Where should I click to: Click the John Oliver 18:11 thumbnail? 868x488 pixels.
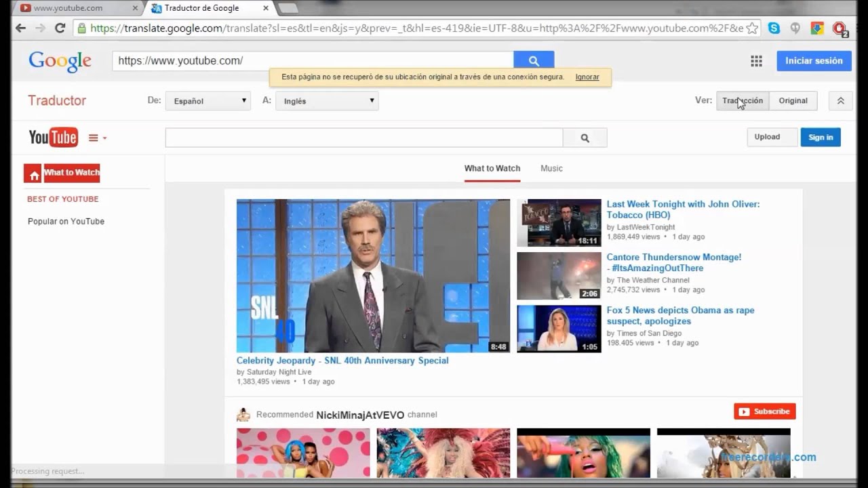[559, 223]
